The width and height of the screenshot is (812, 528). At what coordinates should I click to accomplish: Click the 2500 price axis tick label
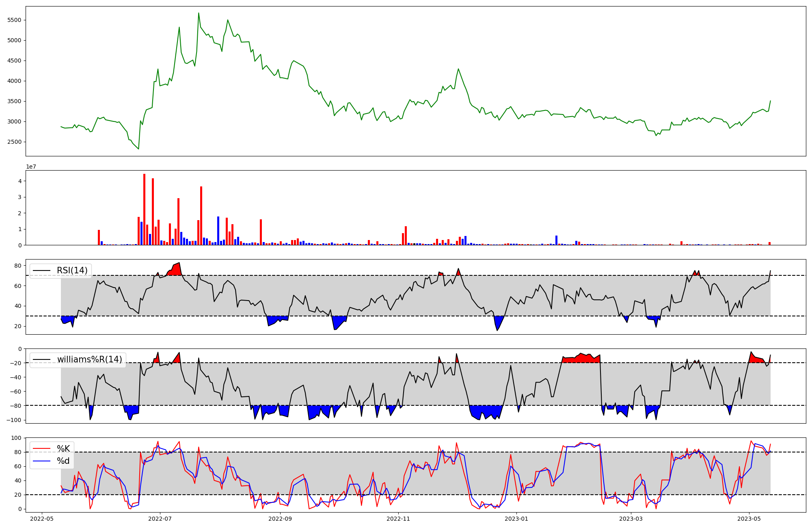coord(15,142)
